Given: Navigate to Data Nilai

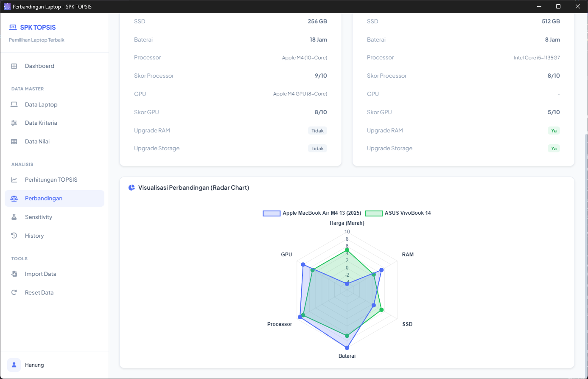Looking at the screenshot, I should [54, 142].
